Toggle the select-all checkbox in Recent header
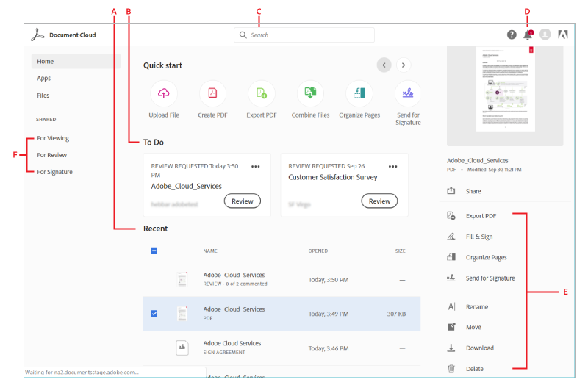The image size is (588, 385). [154, 251]
